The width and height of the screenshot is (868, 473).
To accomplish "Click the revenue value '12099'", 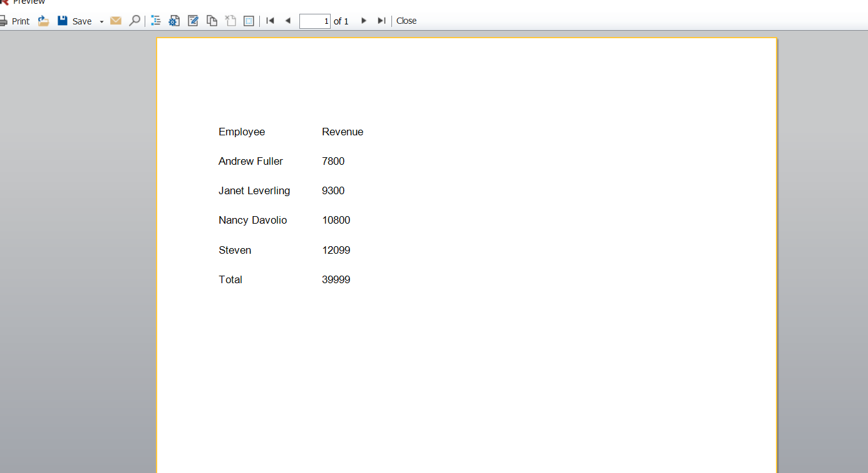I will 336,250.
